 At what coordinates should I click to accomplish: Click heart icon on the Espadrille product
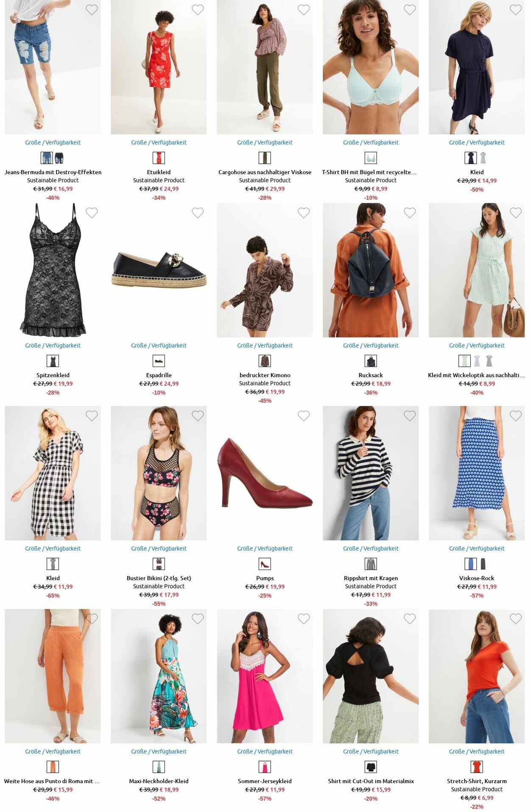pos(198,213)
